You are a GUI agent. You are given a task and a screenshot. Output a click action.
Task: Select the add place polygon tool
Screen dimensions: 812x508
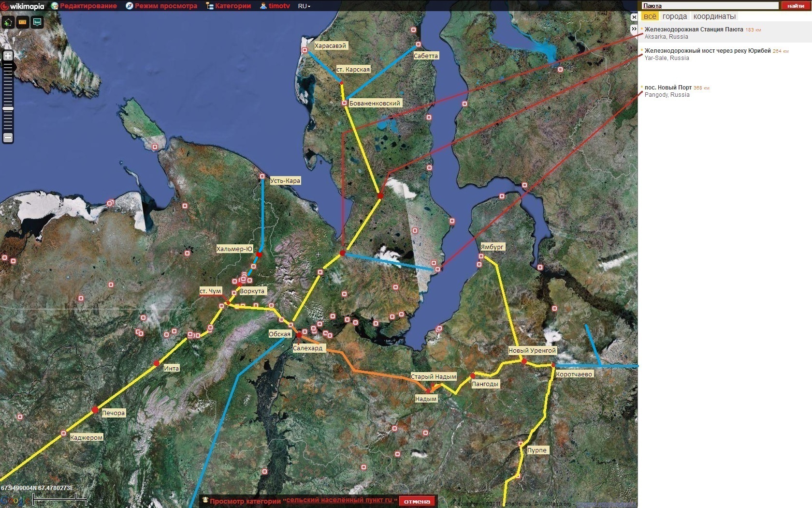[8, 22]
